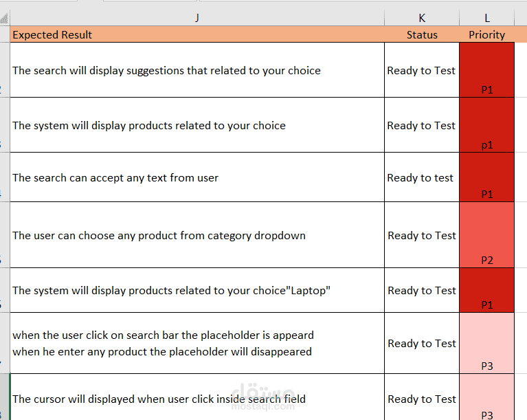Click the P3 priority cell in placeholder row
This screenshot has height=420, width=527.
click(486, 343)
